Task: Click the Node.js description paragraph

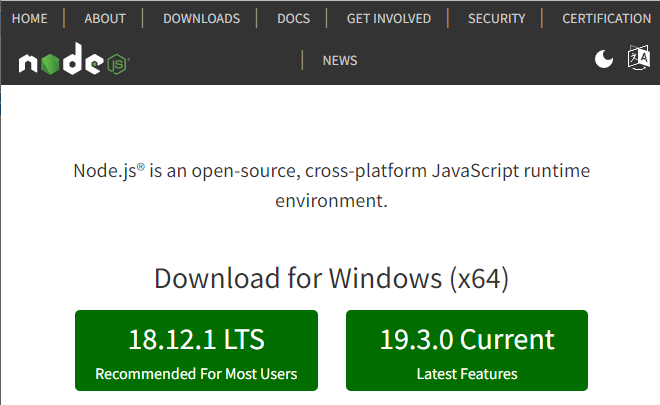Action: [x=331, y=185]
